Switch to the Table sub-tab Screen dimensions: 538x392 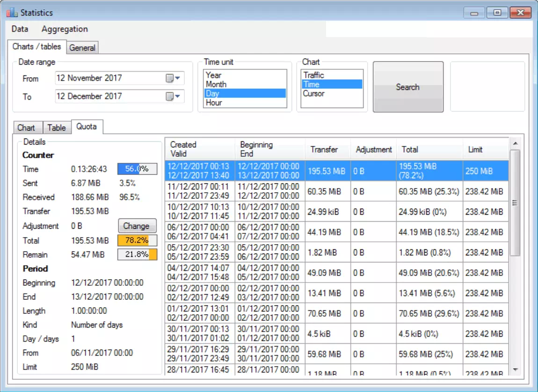(57, 128)
